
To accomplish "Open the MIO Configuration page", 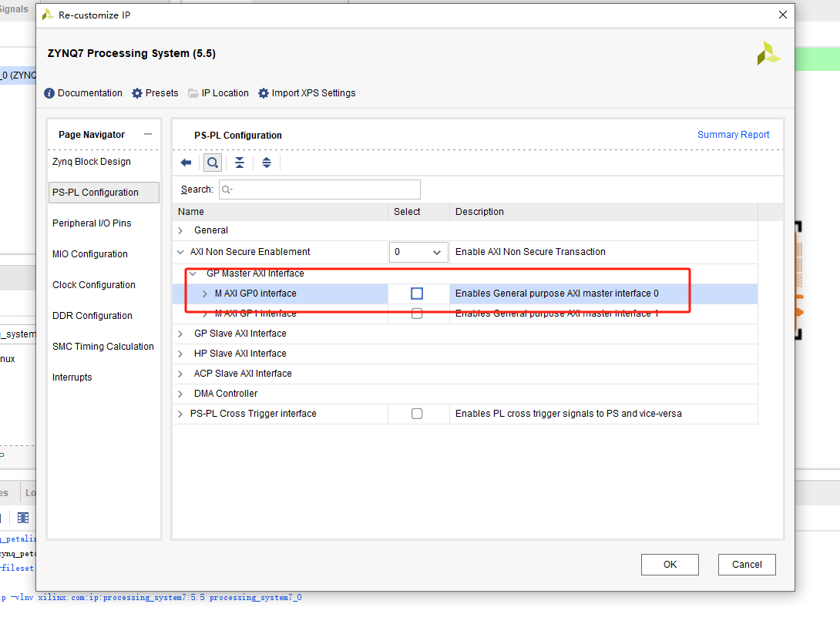I will (90, 254).
